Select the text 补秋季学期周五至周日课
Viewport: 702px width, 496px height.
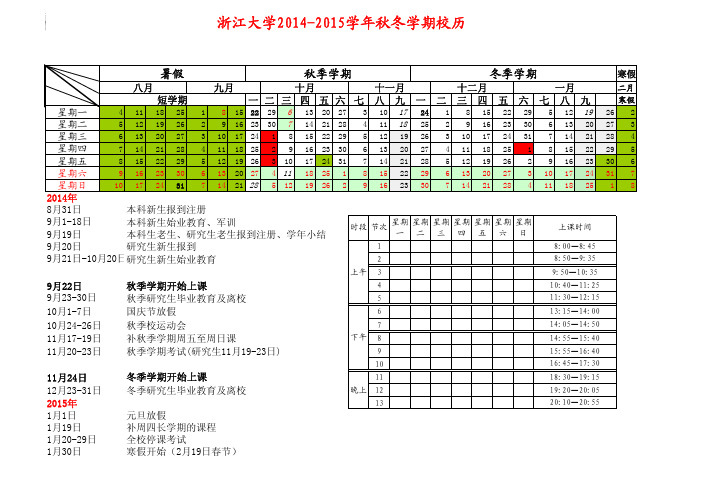point(181,339)
